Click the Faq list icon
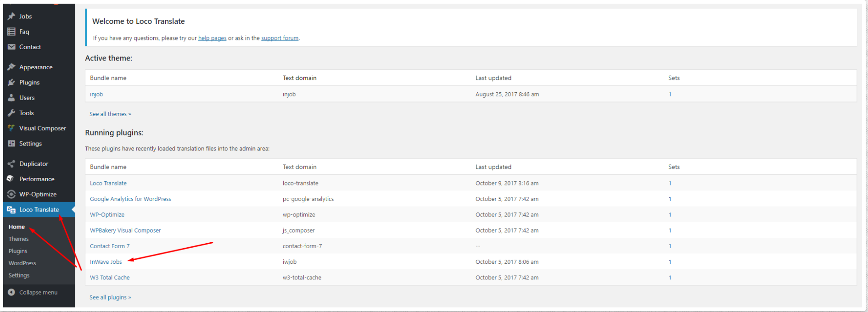The height and width of the screenshot is (312, 868). tap(11, 32)
